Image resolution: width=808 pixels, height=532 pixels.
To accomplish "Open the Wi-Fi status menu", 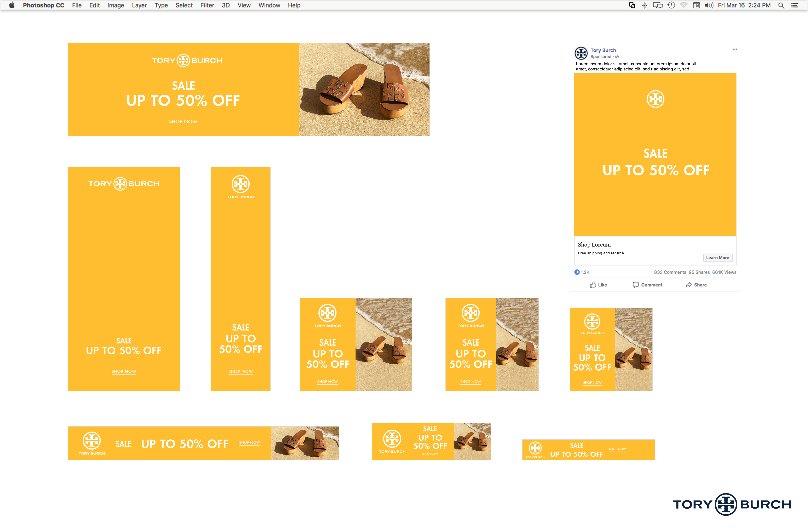I will click(684, 5).
